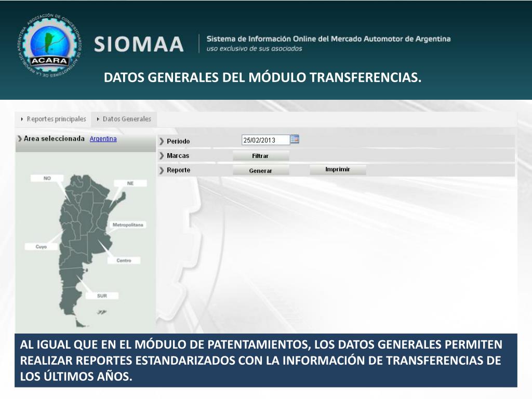The image size is (532, 399).
Task: Click the Periodo row label
Action: (x=178, y=141)
